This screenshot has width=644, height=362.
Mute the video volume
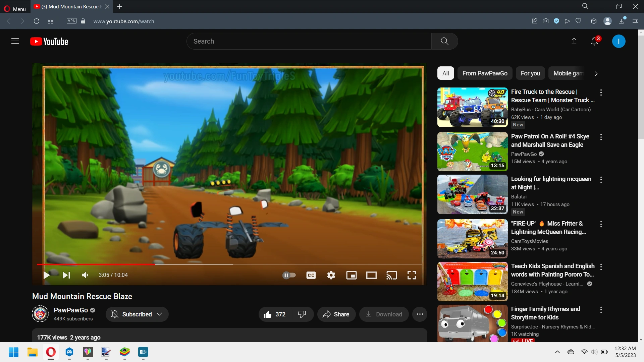85,275
